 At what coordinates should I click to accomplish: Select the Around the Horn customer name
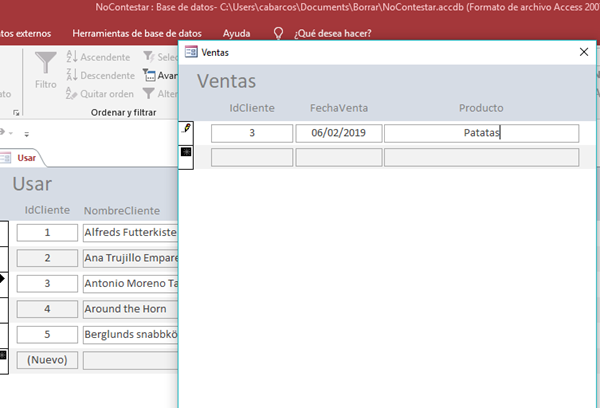point(129,309)
